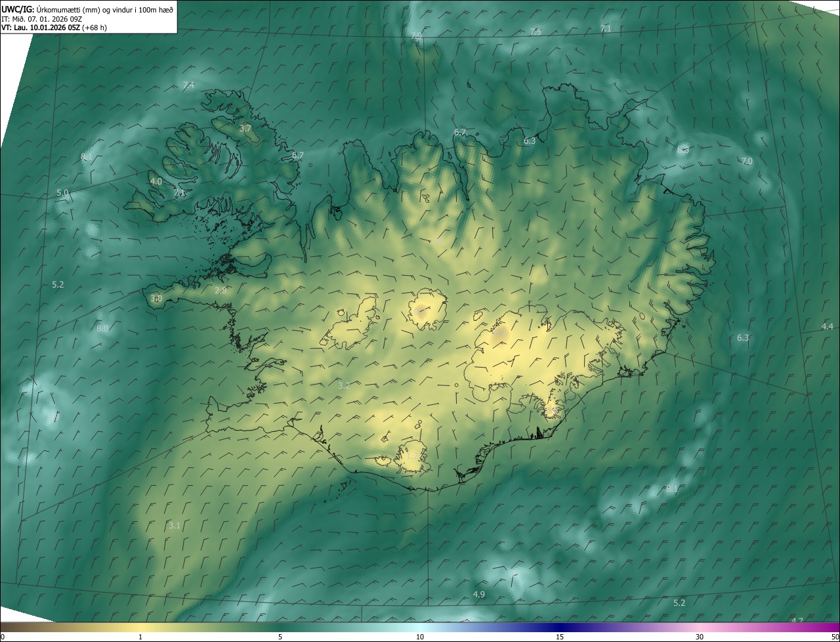Click the 7.4 value label on map

[x=188, y=85]
